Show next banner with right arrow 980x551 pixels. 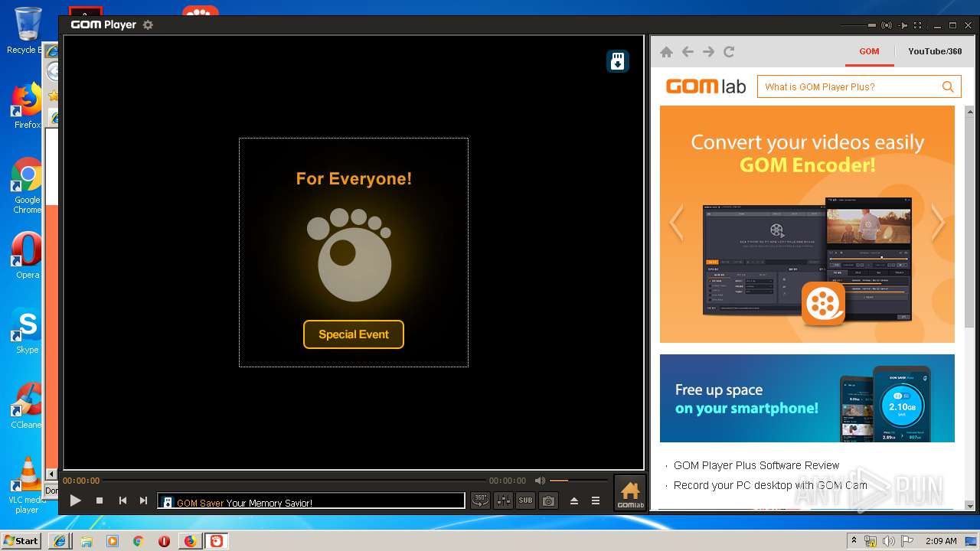[x=938, y=223]
